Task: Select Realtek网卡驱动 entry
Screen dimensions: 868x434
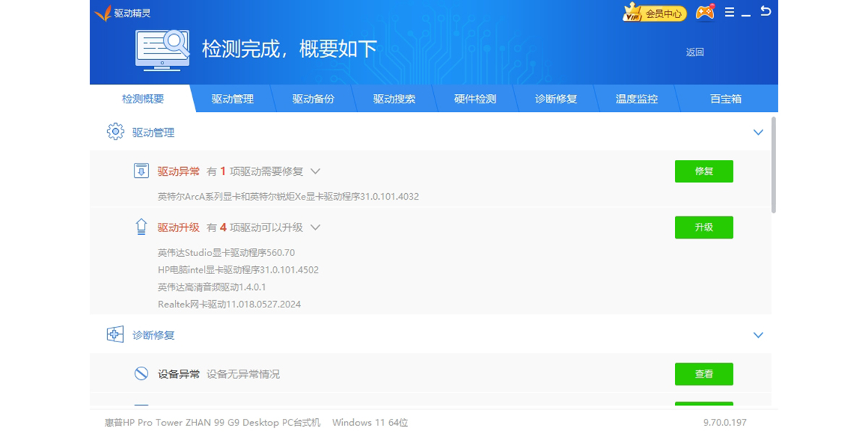Action: [229, 305]
